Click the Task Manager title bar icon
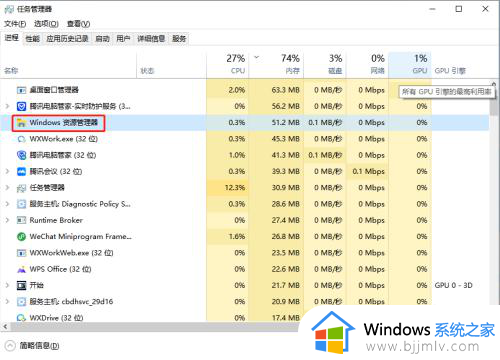Screen dimensions: 500x360 (9, 9)
